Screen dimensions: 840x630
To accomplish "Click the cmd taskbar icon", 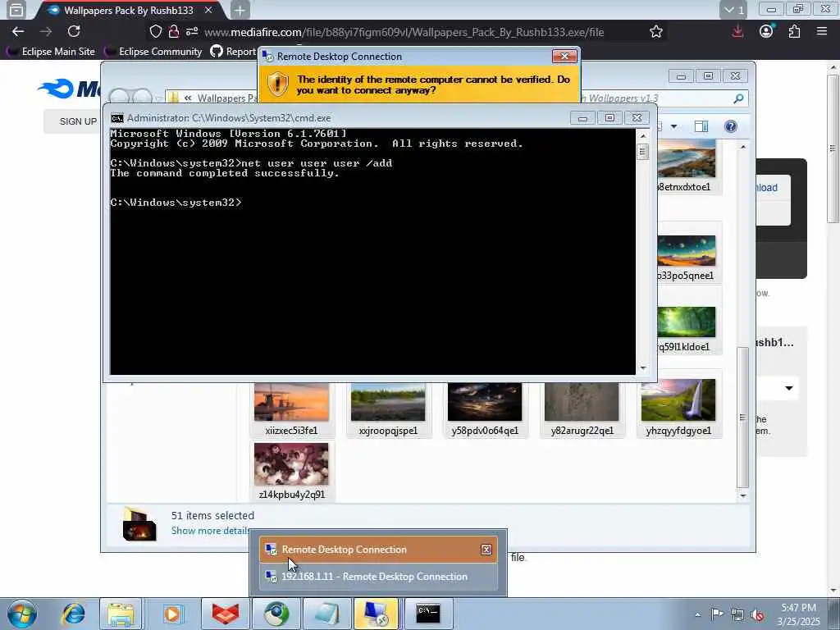I will (x=428, y=614).
